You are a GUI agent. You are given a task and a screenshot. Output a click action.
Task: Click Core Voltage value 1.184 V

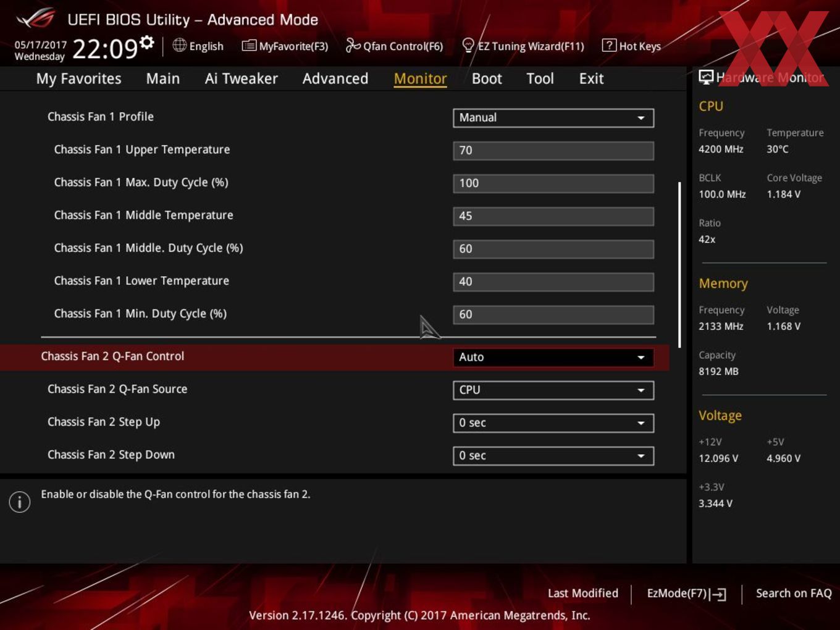[783, 194]
